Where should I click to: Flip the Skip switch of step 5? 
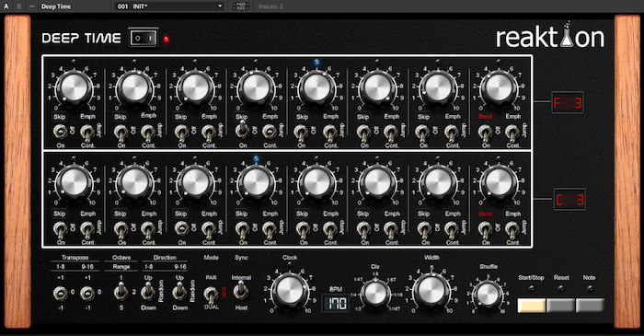tap(301, 133)
